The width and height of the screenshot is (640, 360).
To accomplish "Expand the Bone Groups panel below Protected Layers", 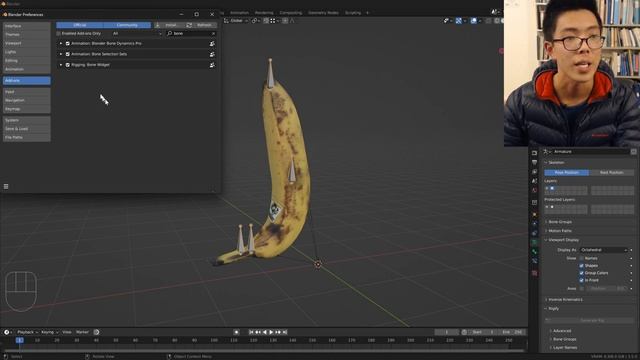I will pos(560,222).
